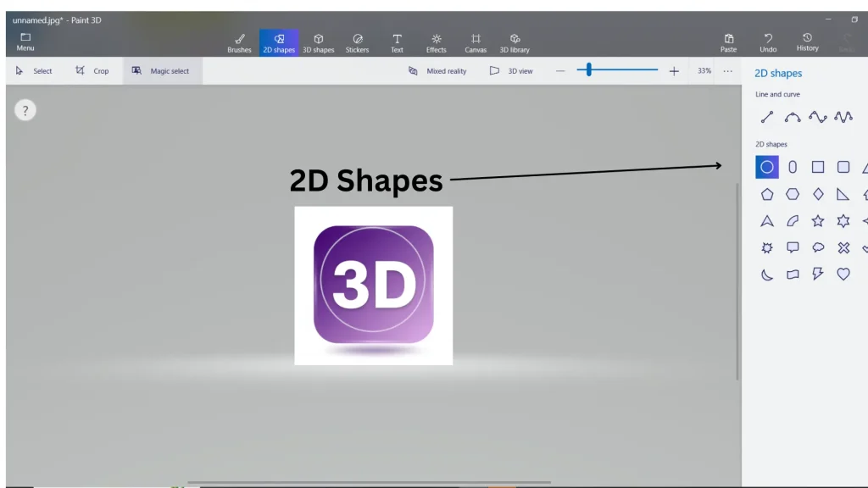Viewport: 868px width, 488px height.
Task: Select the Text tool
Action: click(x=397, y=42)
